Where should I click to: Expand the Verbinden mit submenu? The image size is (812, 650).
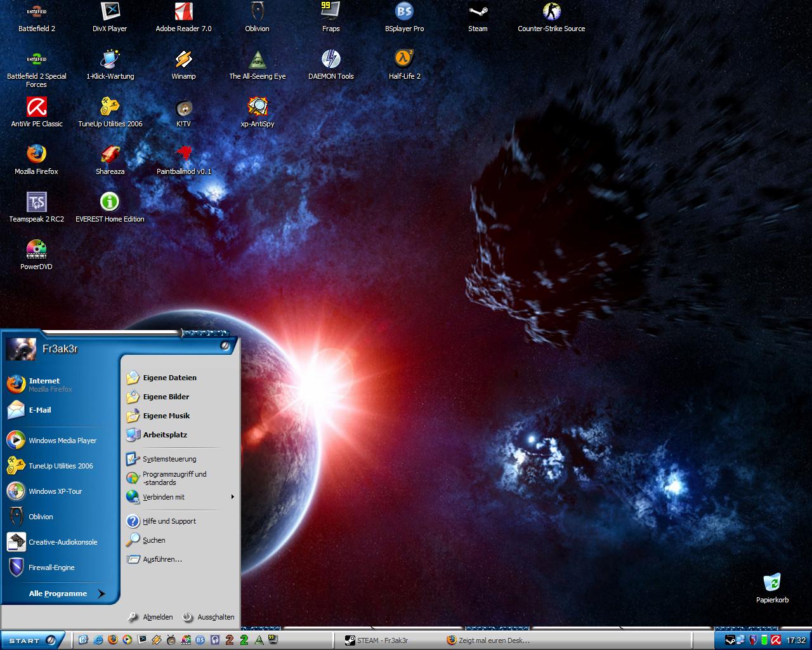180,497
